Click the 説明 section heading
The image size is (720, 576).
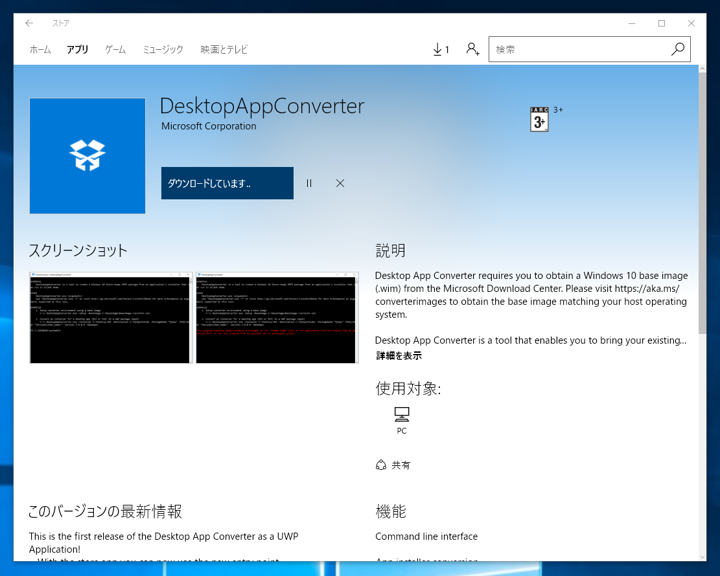coord(391,251)
